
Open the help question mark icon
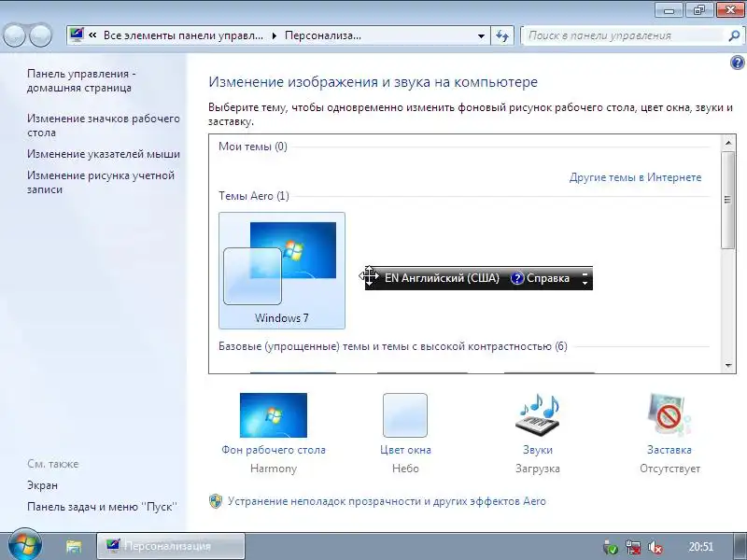(737, 63)
